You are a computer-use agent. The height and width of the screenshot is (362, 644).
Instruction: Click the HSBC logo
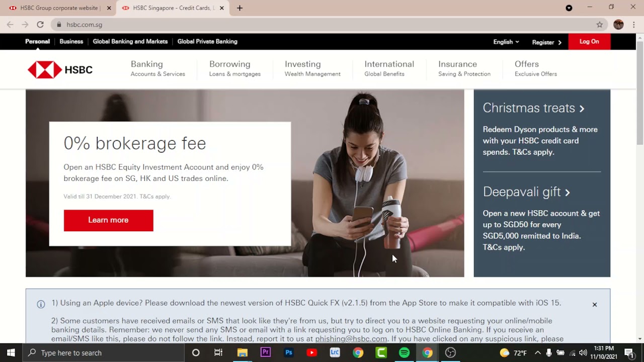click(60, 70)
